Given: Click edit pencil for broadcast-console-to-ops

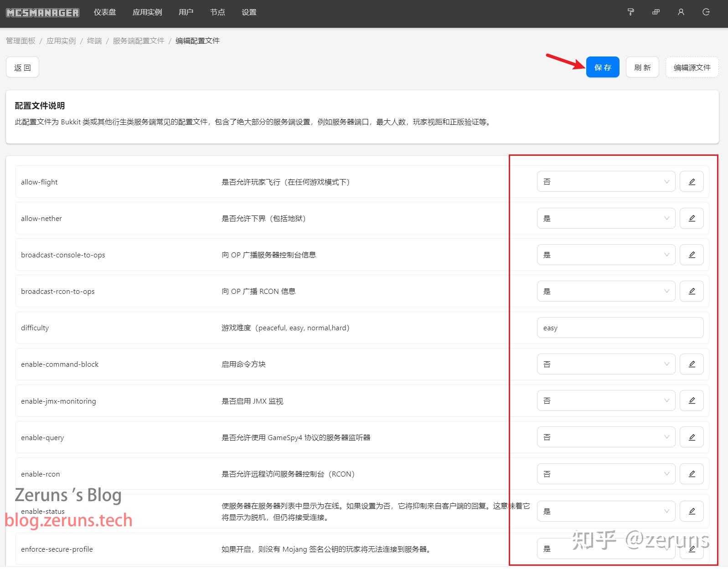Looking at the screenshot, I should point(692,255).
